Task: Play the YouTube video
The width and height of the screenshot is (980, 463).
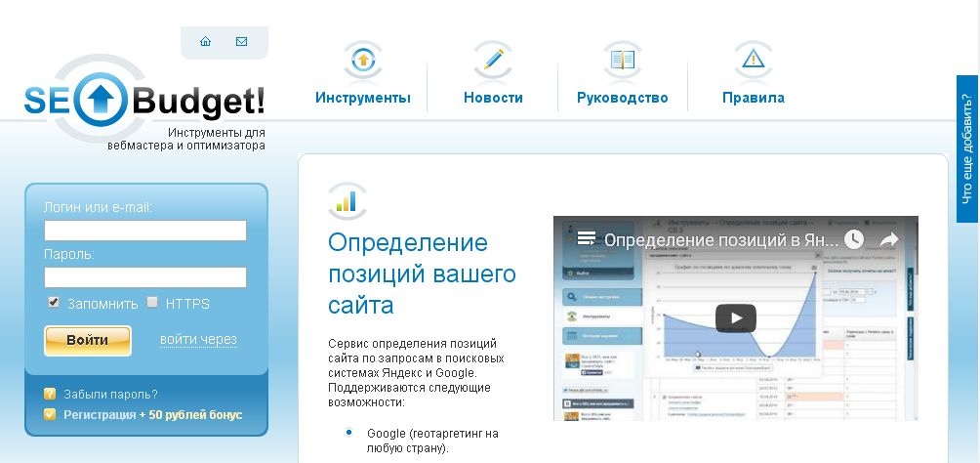Action: 736,317
